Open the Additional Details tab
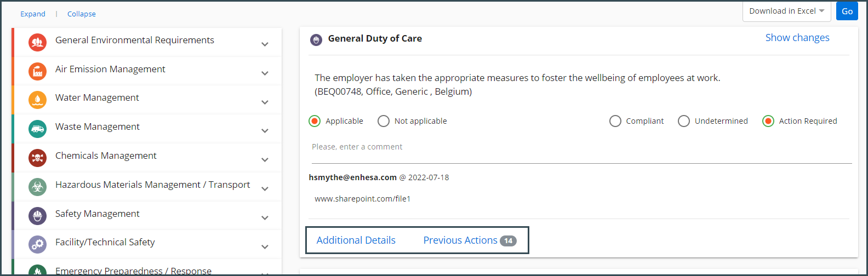The height and width of the screenshot is (276, 868). (356, 240)
